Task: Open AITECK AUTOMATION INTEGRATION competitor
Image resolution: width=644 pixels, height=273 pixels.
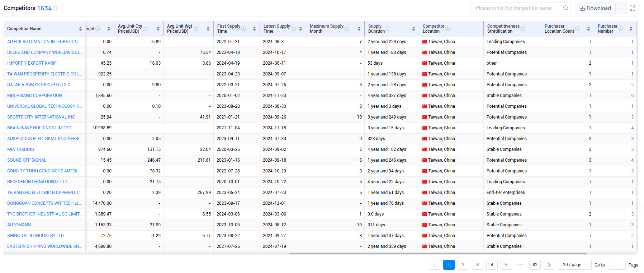Action: [x=44, y=42]
